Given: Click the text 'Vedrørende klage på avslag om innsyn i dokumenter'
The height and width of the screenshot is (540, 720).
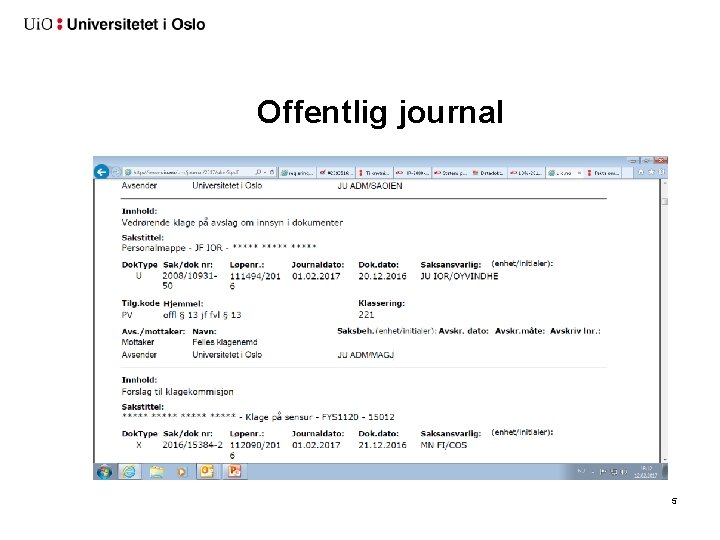Looking at the screenshot, I should (x=232, y=223).
